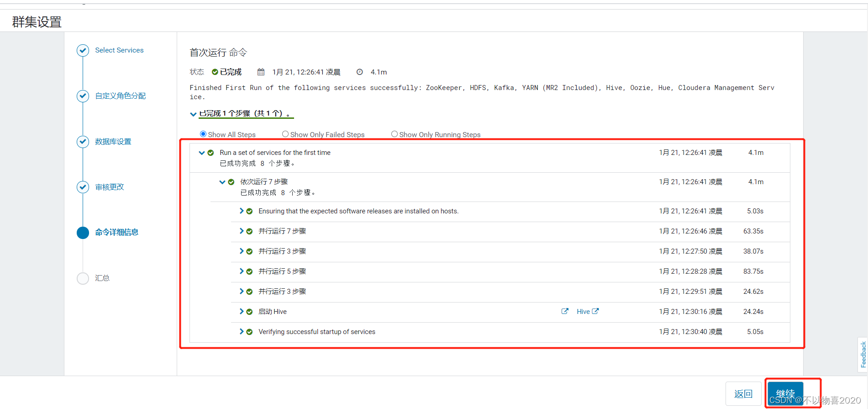Expand the 并行运行 7 步骤 row
Image resolution: width=868 pixels, height=409 pixels.
coord(242,231)
